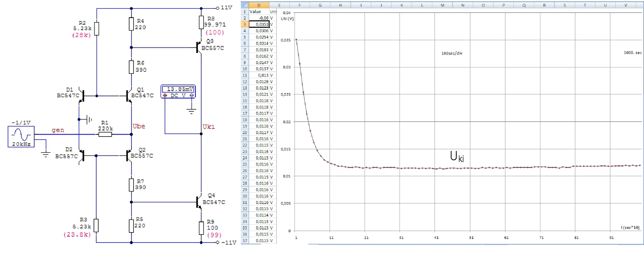The height and width of the screenshot is (260, 644).
Task: Click the 'Uki' net label in the schematic
Action: click(209, 126)
